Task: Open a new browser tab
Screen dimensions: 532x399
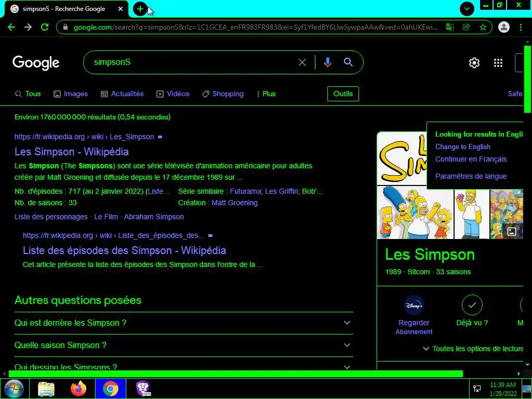Action: [140, 9]
